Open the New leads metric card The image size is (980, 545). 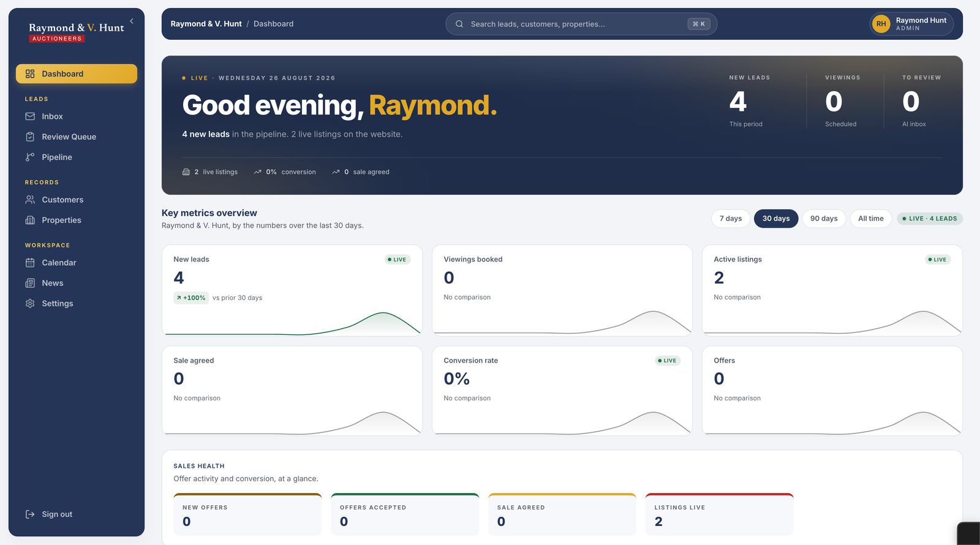[x=292, y=290]
